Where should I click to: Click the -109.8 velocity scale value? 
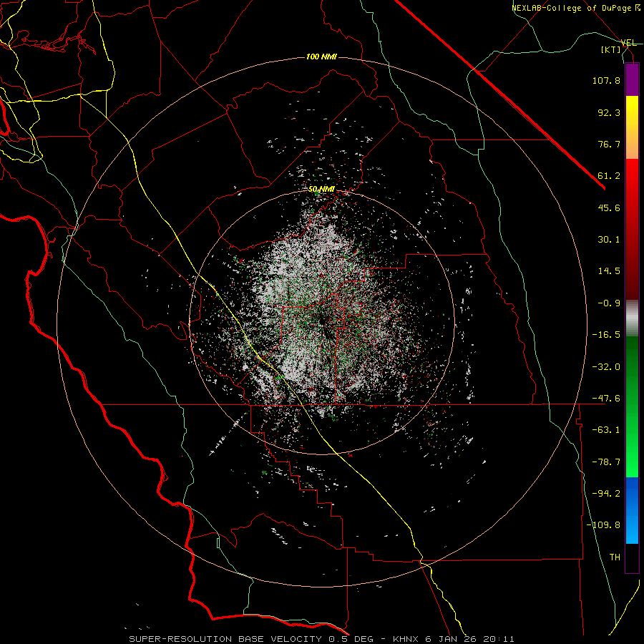(x=603, y=525)
